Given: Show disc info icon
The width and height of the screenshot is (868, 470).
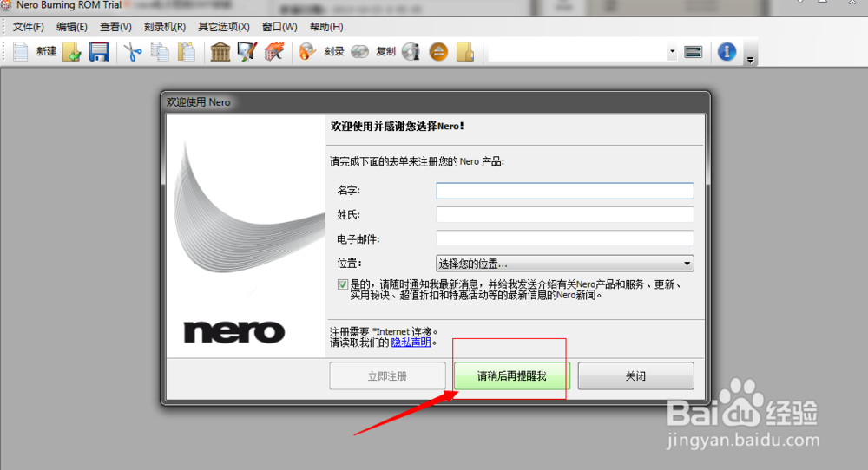Looking at the screenshot, I should point(411,52).
